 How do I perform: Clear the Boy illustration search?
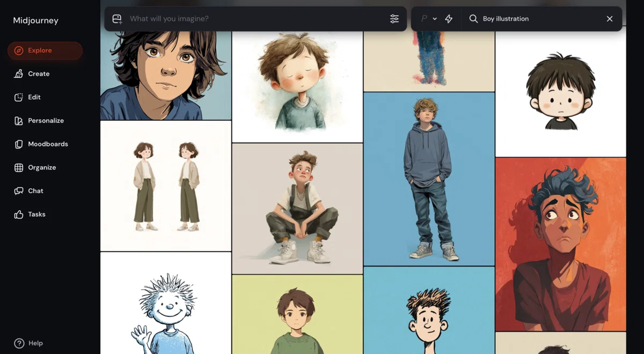point(610,19)
